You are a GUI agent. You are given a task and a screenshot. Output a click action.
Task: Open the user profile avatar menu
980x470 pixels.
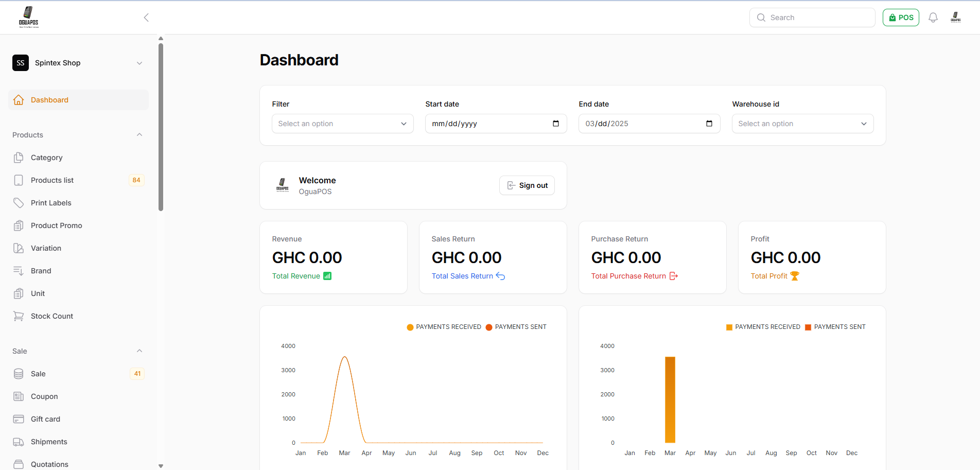955,18
